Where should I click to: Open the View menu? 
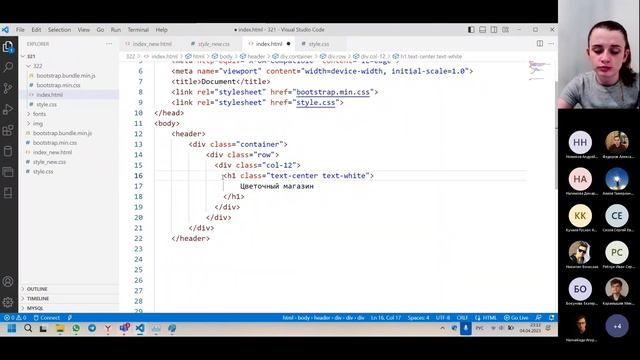pyautogui.click(x=84, y=30)
